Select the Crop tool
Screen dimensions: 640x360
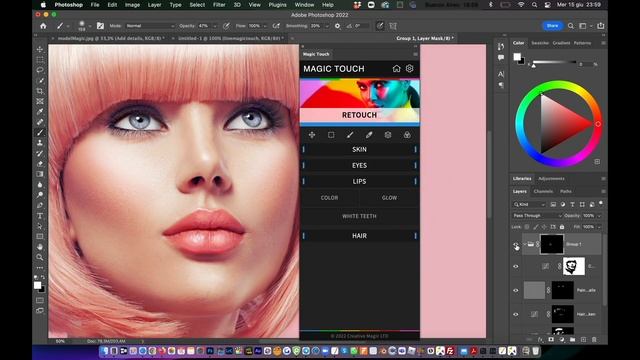click(40, 91)
